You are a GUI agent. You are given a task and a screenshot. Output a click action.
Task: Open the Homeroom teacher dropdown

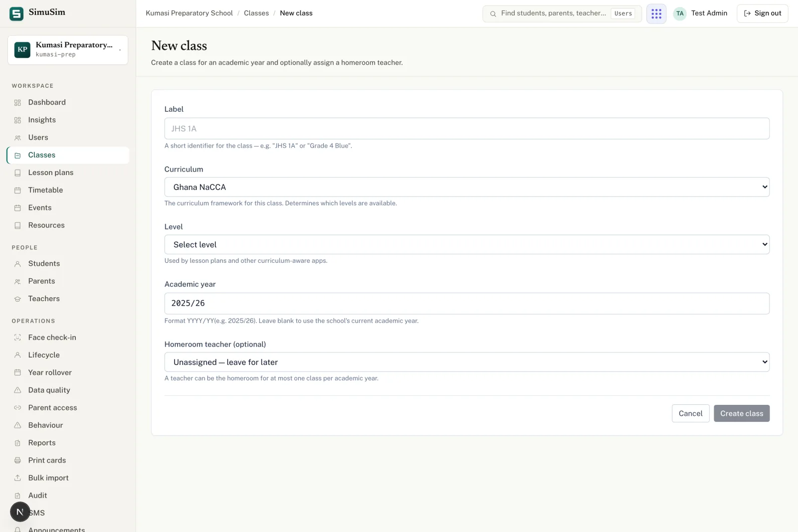(x=467, y=362)
